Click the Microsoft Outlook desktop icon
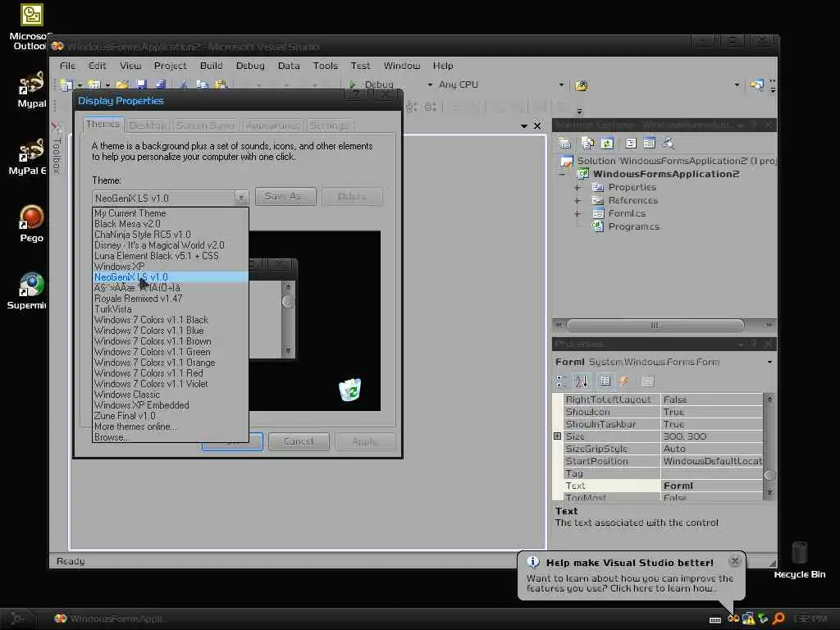 [x=30, y=27]
